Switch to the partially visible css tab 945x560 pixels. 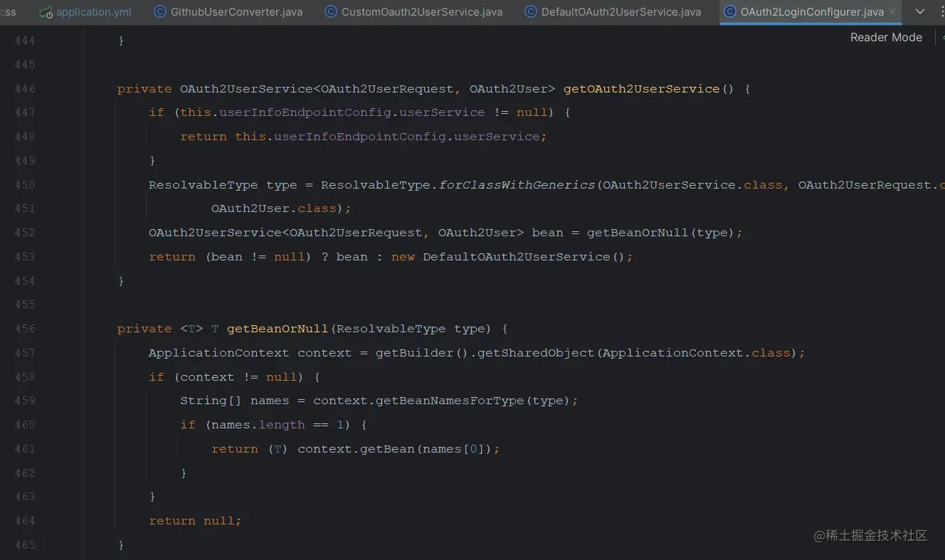9,12
